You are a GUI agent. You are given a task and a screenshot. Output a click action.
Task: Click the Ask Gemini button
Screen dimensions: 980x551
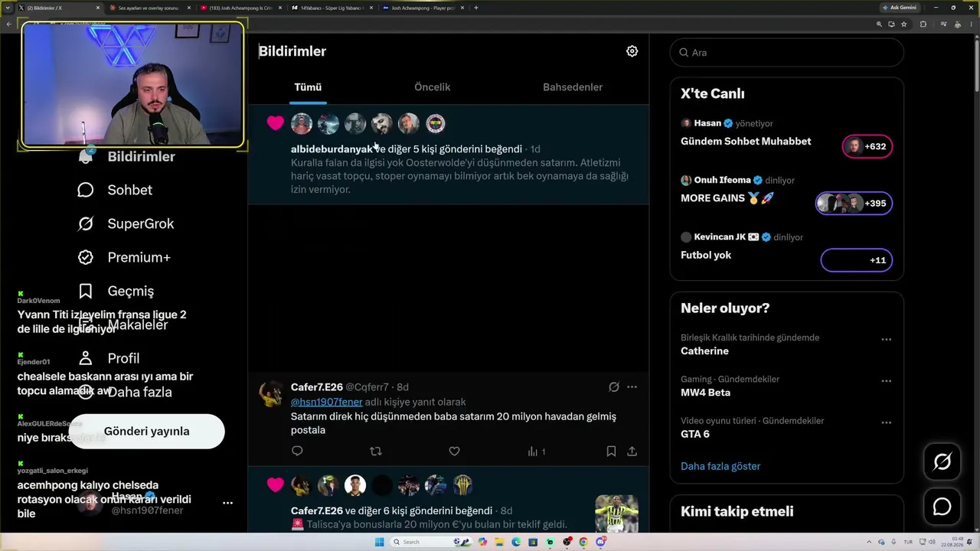pyautogui.click(x=899, y=8)
